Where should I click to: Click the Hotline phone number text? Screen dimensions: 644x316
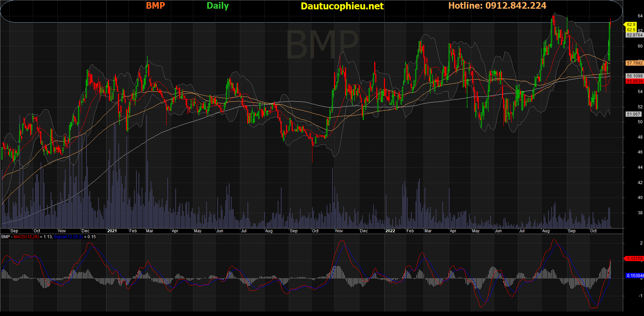(497, 6)
